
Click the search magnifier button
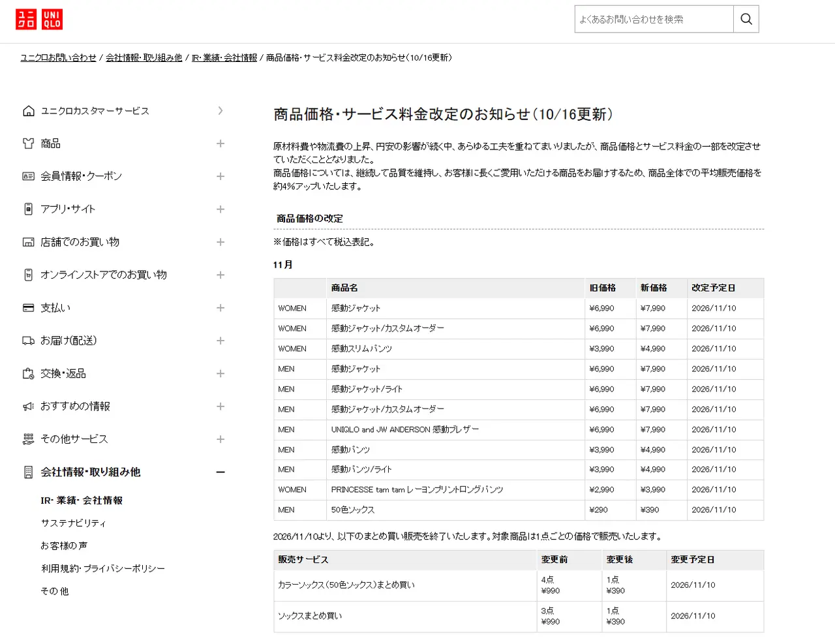point(746,20)
